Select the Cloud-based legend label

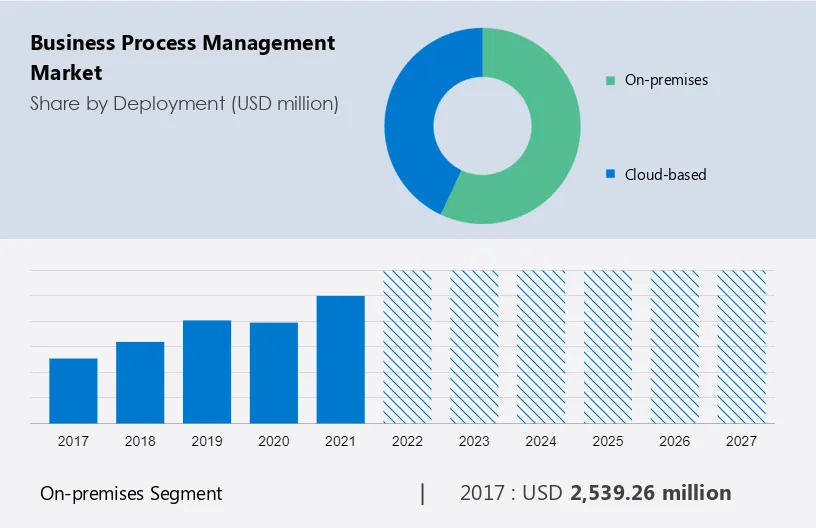(666, 174)
